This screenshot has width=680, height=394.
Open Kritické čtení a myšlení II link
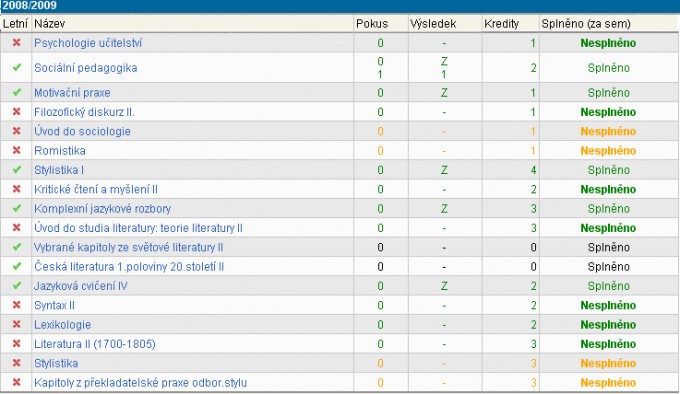(96, 189)
